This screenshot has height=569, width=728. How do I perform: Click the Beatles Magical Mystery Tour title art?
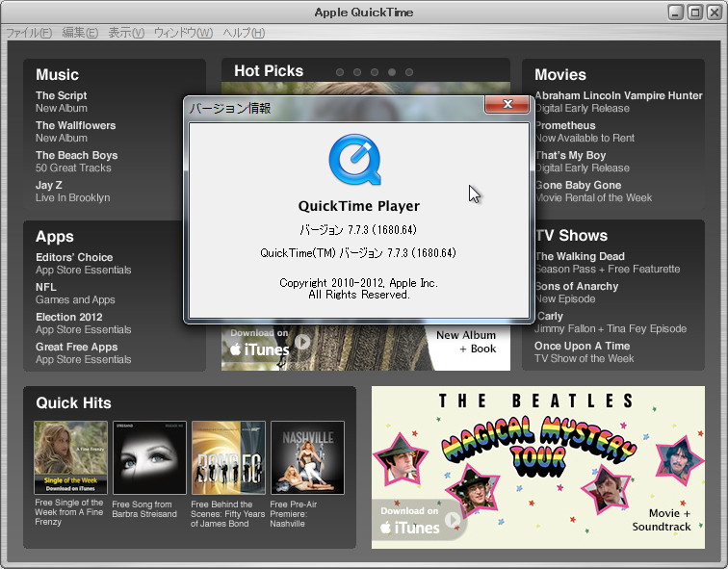[x=538, y=446]
